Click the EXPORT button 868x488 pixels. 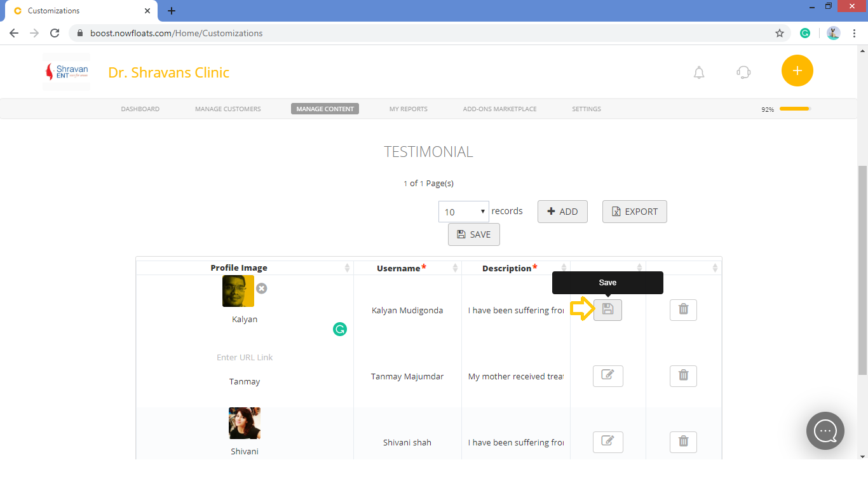point(635,212)
